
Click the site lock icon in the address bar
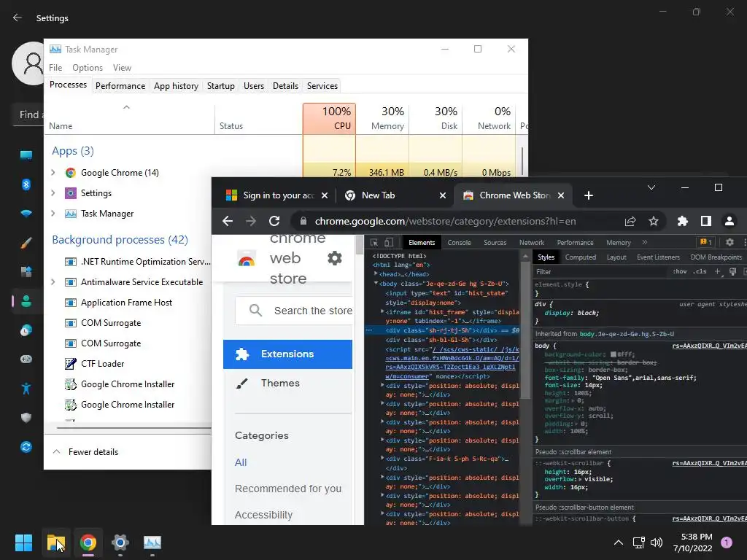(303, 221)
